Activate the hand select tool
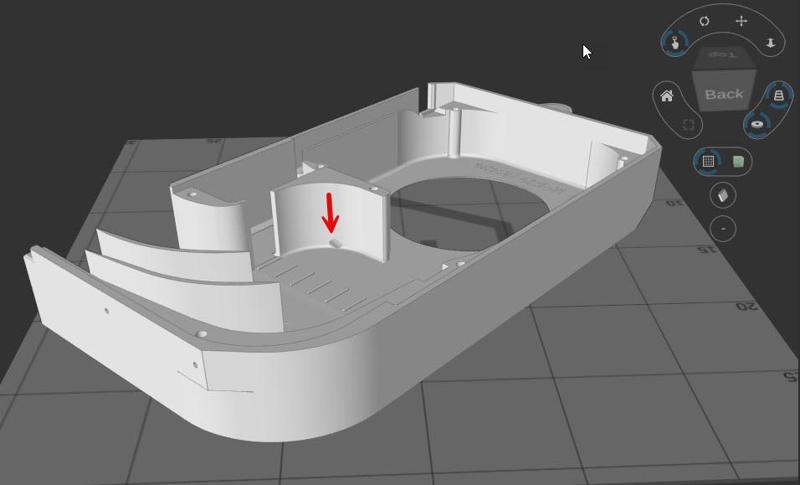Image resolution: width=800 pixels, height=485 pixels. 675,42
